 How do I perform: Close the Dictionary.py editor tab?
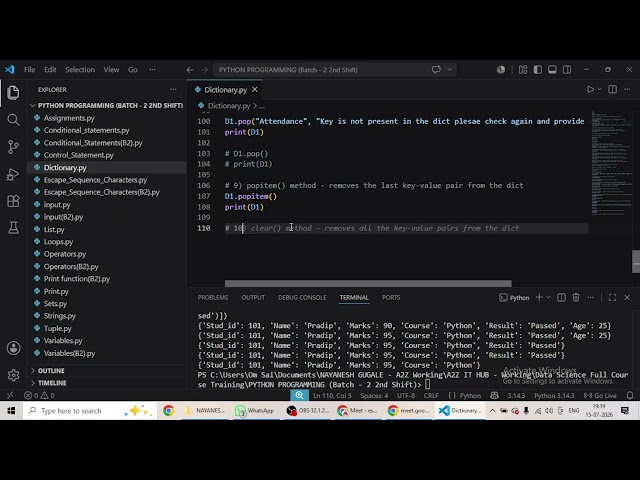tap(255, 89)
